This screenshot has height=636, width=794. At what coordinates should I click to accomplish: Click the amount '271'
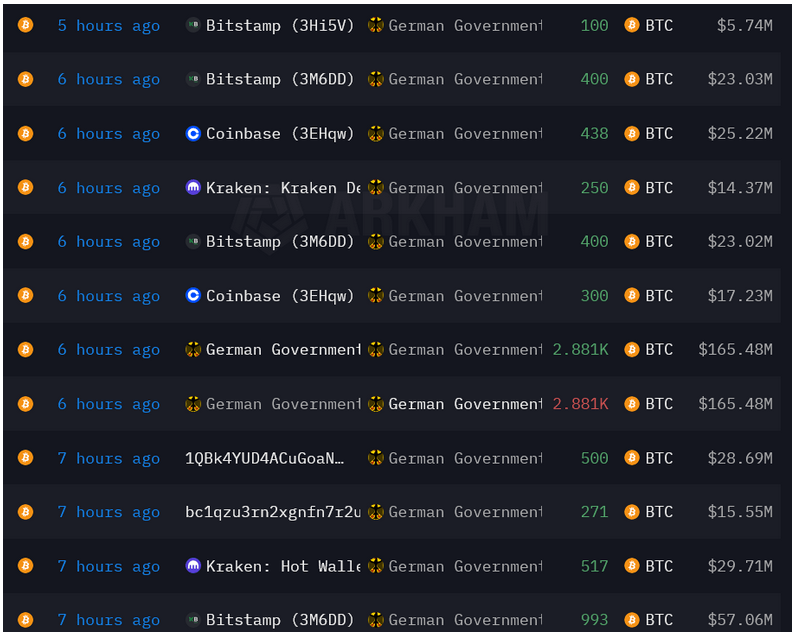click(594, 512)
